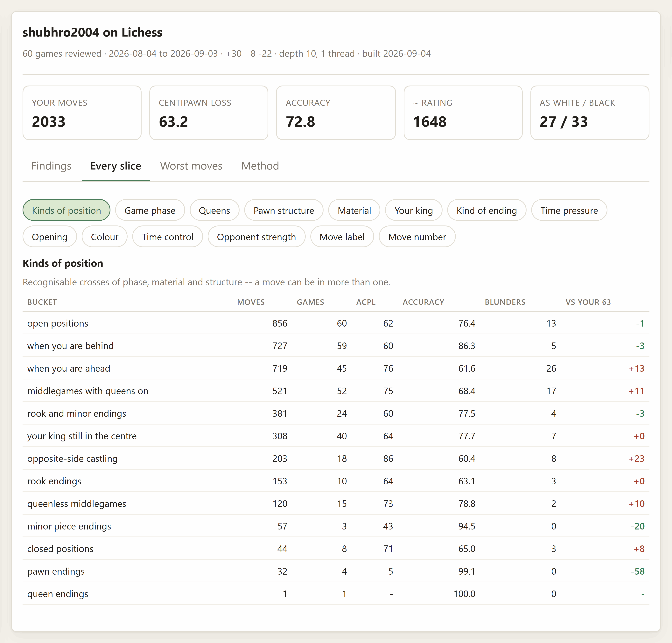
Task: Click the +23 value for opposite-side castling
Action: 636,459
